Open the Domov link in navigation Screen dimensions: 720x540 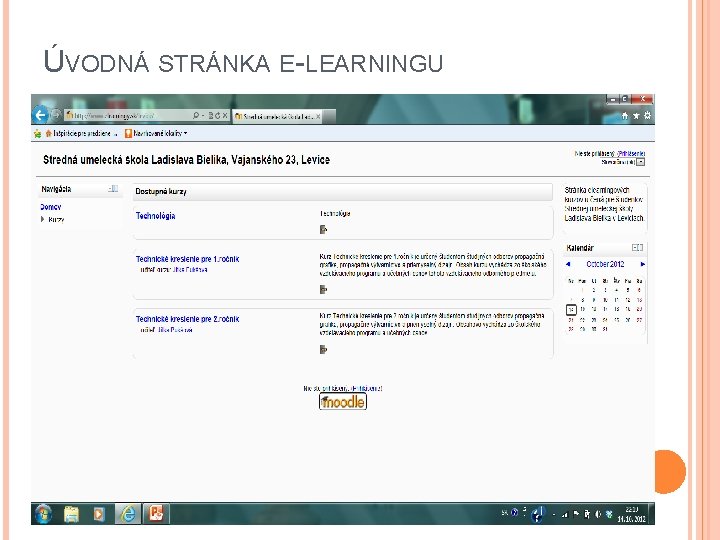(x=51, y=207)
